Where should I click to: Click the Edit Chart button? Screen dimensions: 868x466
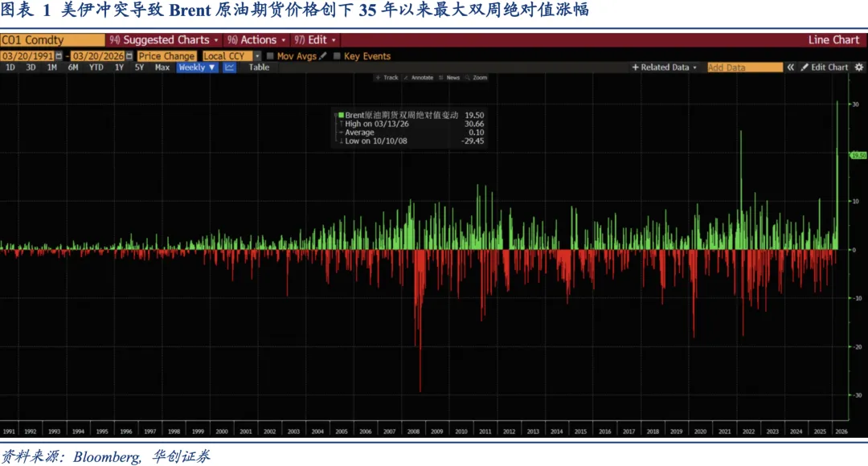[825, 67]
